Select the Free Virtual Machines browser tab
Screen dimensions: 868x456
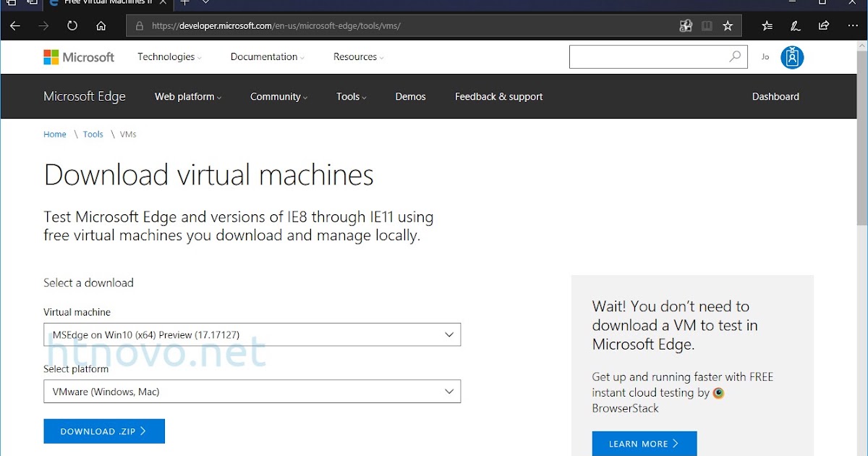[x=107, y=3]
